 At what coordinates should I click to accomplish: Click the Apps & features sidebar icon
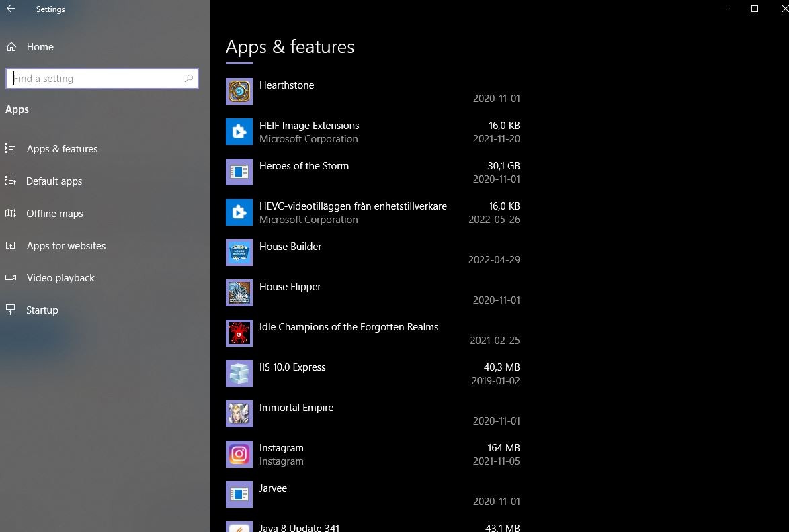(11, 148)
